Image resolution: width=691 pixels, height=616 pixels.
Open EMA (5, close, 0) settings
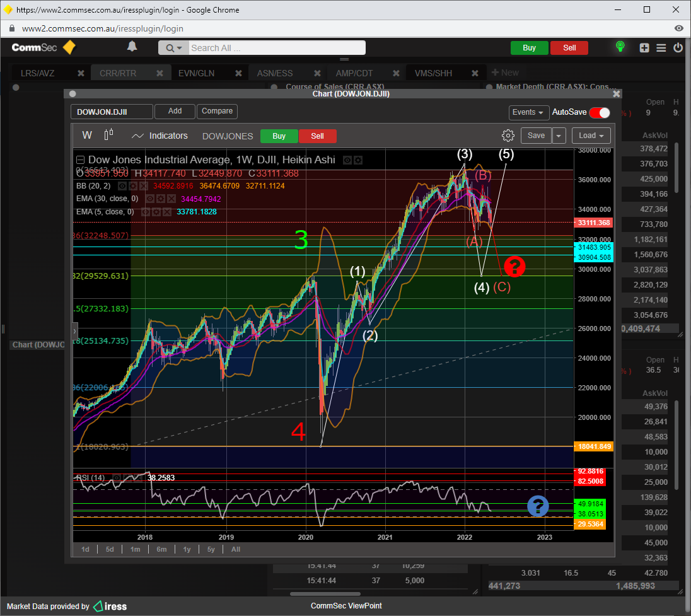pyautogui.click(x=156, y=212)
